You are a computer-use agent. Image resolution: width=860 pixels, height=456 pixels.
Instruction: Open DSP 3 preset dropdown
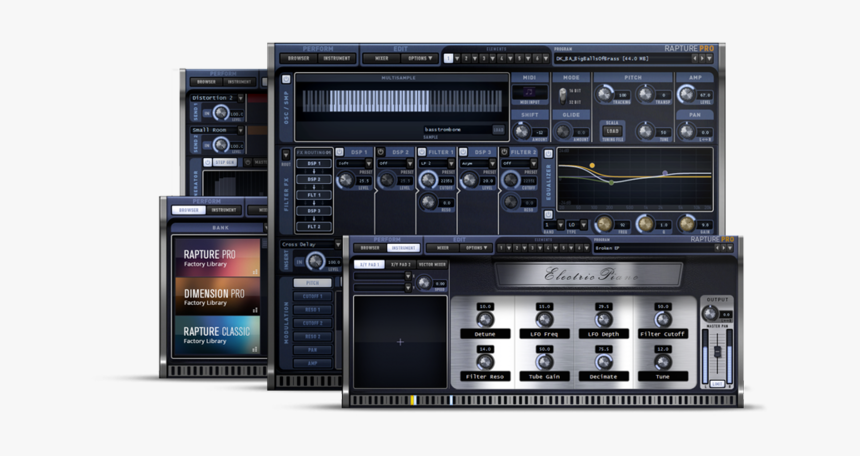(492, 164)
